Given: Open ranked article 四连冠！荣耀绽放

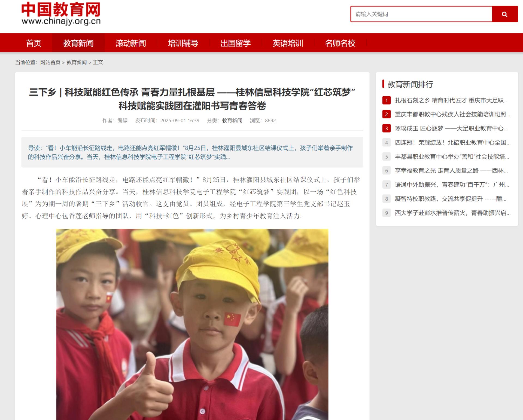Looking at the screenshot, I should pyautogui.click(x=452, y=143).
